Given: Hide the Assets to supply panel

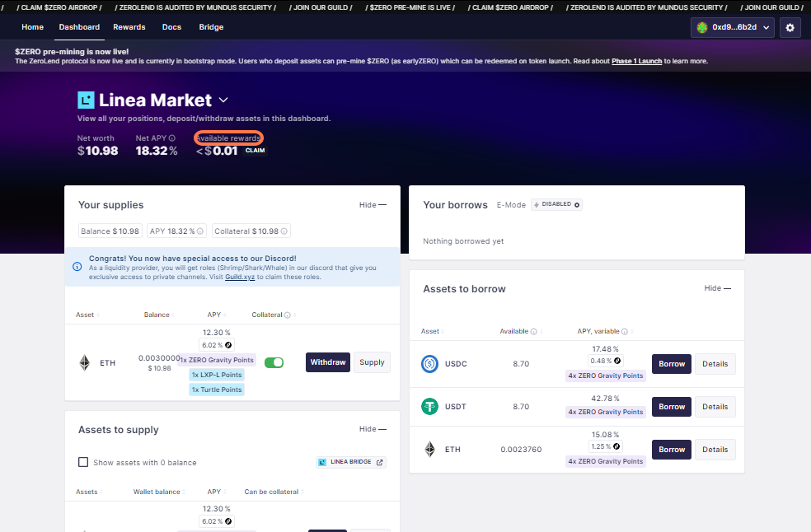Looking at the screenshot, I should tap(373, 429).
